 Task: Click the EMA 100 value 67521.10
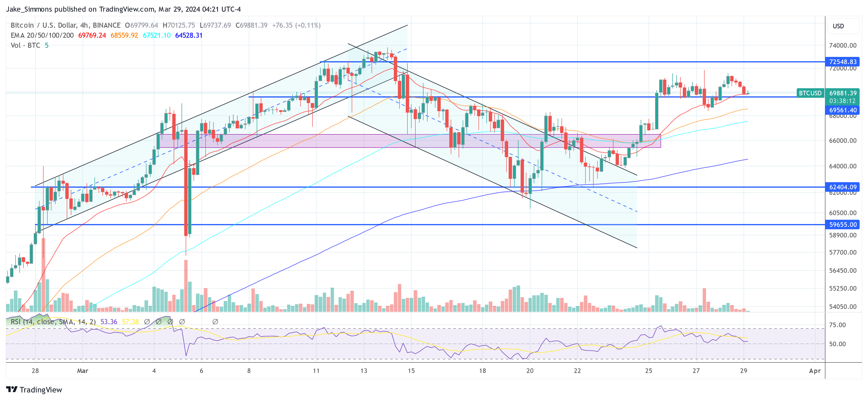pyautogui.click(x=157, y=35)
